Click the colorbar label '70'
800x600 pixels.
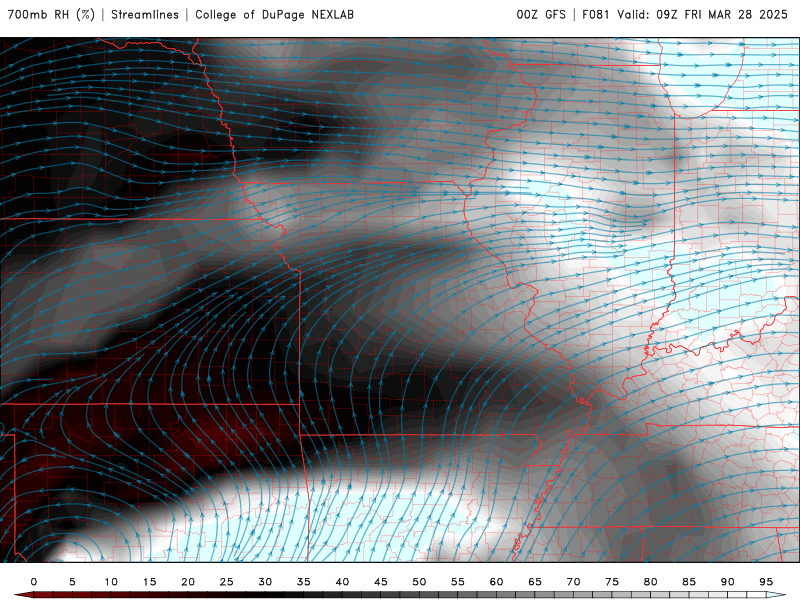pyautogui.click(x=573, y=582)
